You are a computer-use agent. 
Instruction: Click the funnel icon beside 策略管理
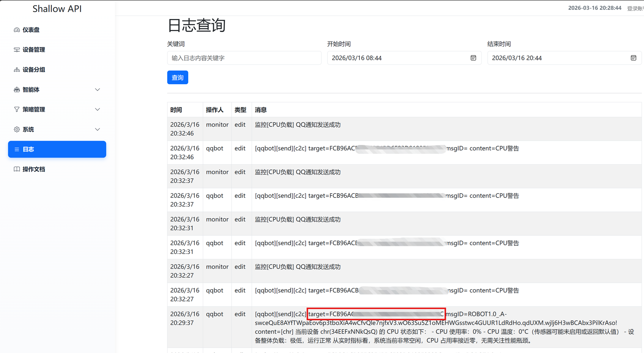tap(17, 109)
